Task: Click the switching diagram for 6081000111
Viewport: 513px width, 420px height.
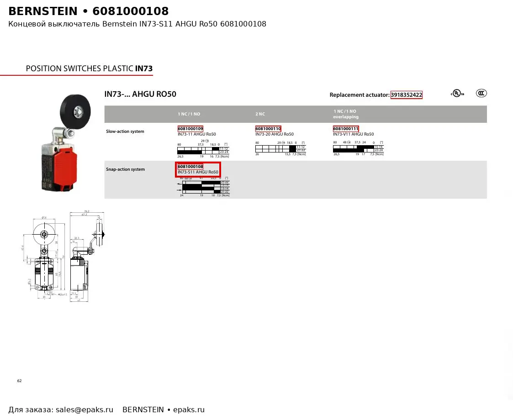Action: [x=358, y=148]
